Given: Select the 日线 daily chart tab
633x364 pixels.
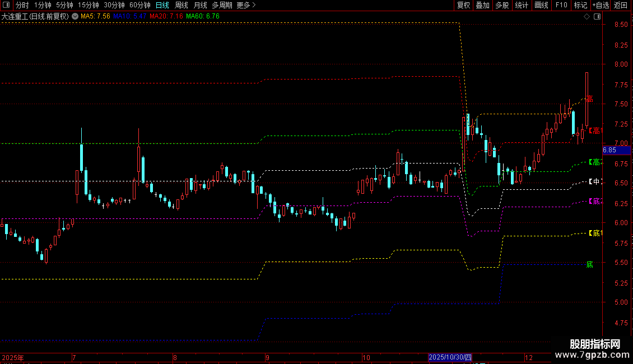Looking at the screenshot, I should pyautogui.click(x=162, y=5).
